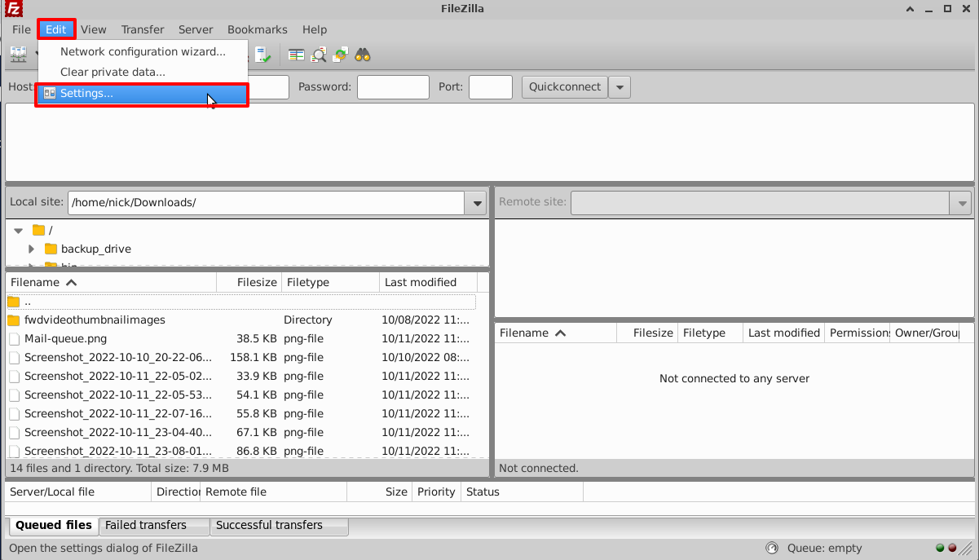Screen dimensions: 979x560
Task: Open the Quickconnect history dropdown arrow
Action: pos(620,87)
